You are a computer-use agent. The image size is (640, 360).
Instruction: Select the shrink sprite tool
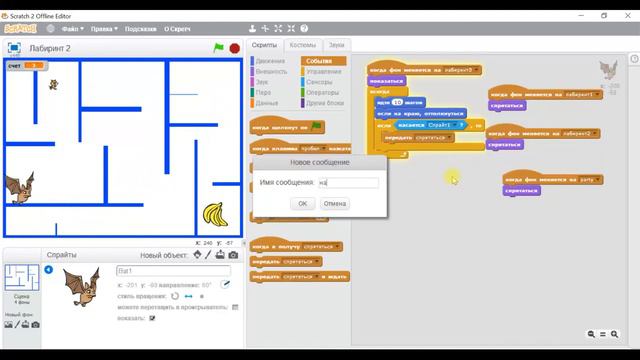(x=291, y=28)
